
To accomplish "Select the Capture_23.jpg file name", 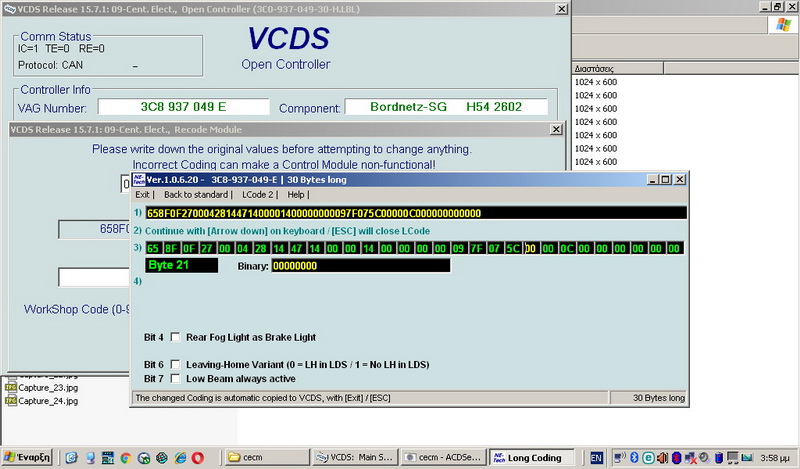I will 48,387.
